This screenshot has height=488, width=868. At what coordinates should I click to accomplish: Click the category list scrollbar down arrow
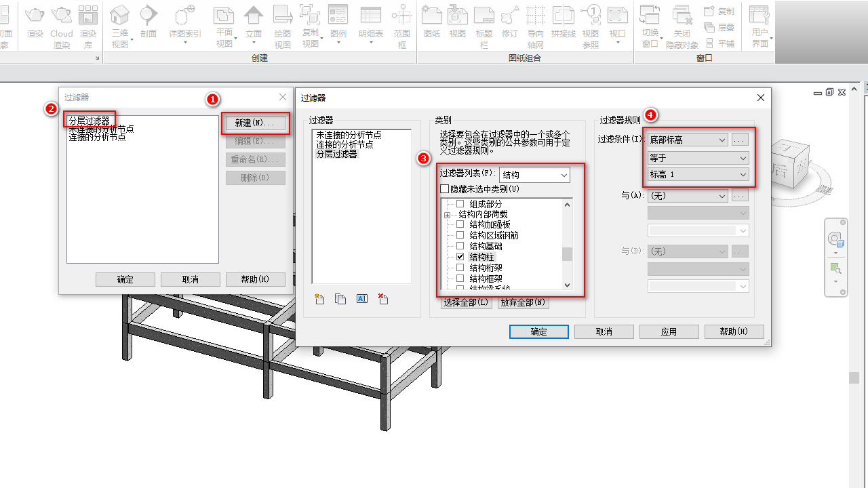(x=568, y=285)
